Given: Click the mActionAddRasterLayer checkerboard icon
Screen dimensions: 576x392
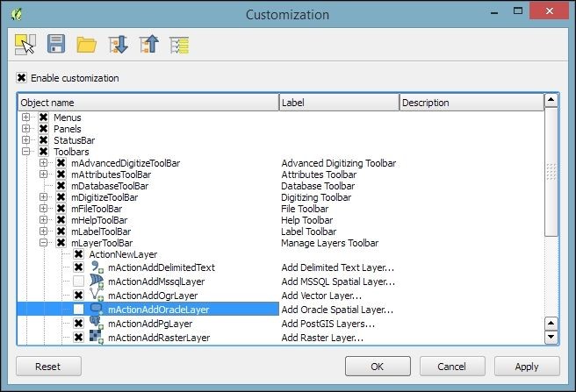Looking at the screenshot, I should click(x=96, y=338).
